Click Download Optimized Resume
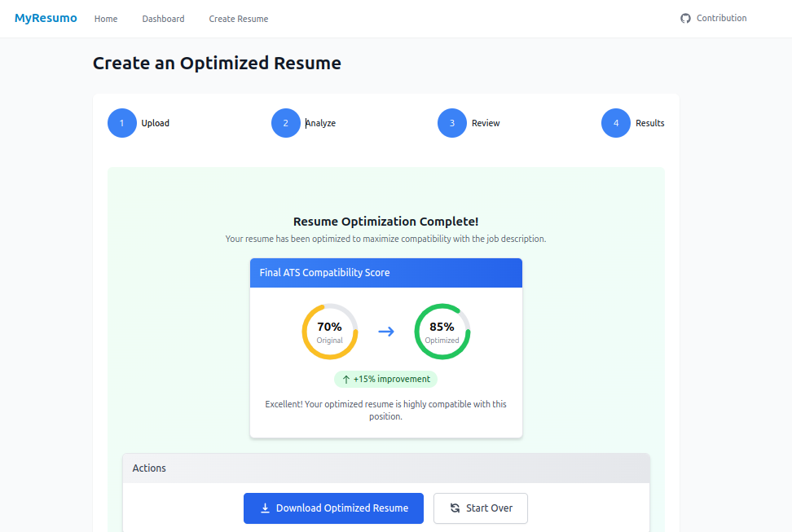Screen dimensions: 792x532 coord(333,508)
